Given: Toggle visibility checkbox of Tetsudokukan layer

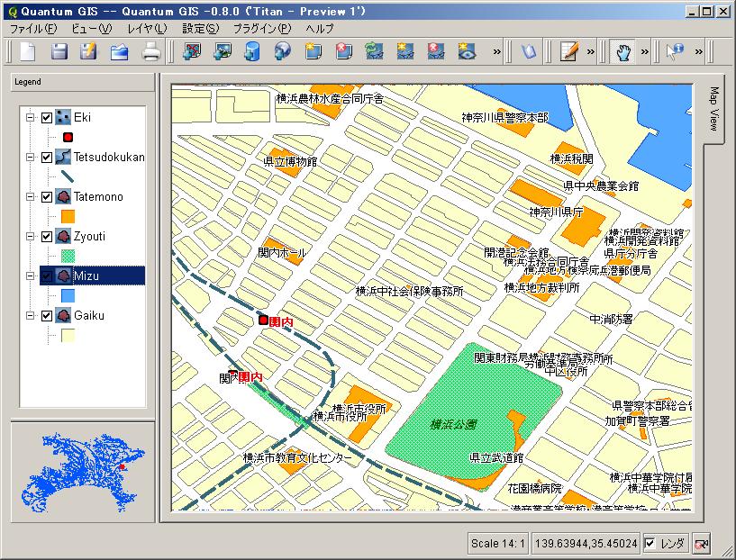Looking at the screenshot, I should [46, 157].
